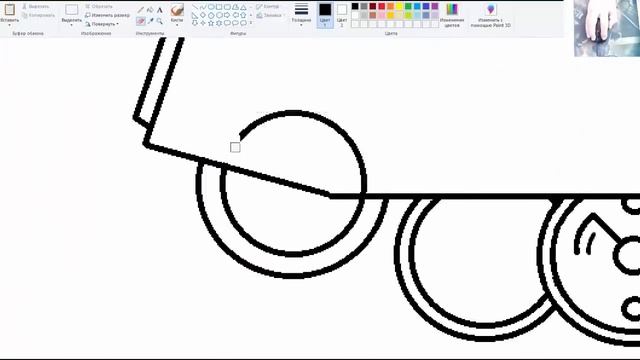Screen dimensions: 640x360
Task: Select the Text tool
Action: (160, 10)
